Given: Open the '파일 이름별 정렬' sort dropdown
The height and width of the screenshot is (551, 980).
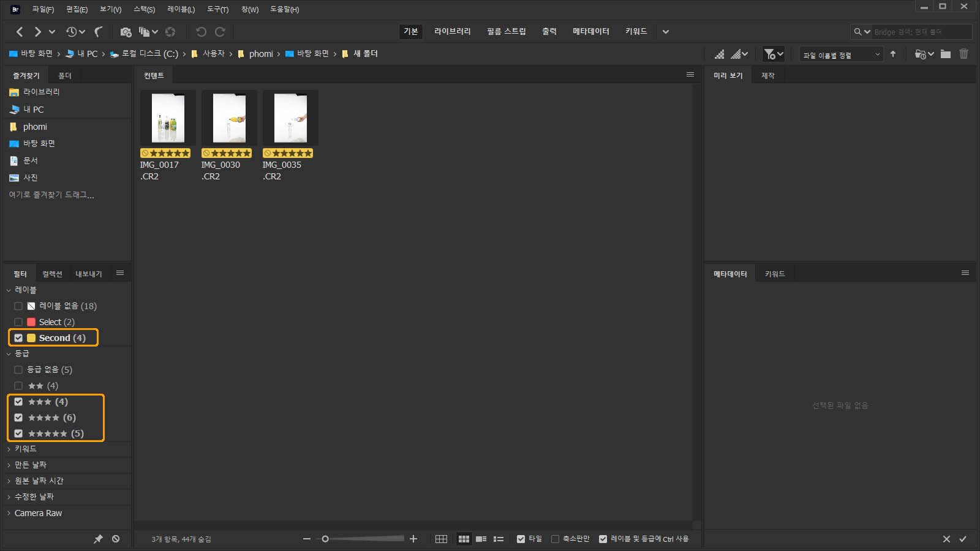Looking at the screenshot, I should [x=842, y=54].
